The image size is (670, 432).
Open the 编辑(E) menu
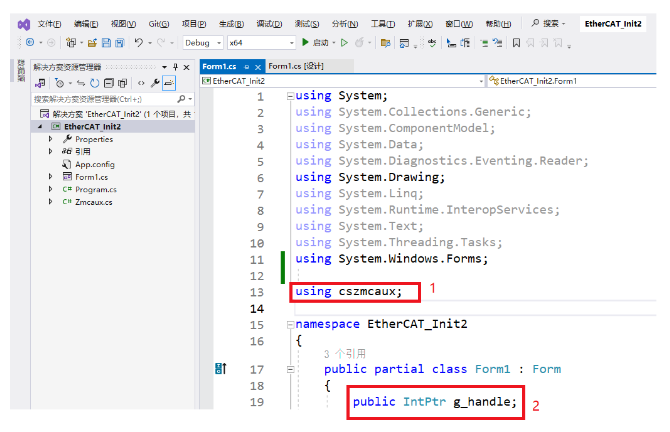pos(86,24)
